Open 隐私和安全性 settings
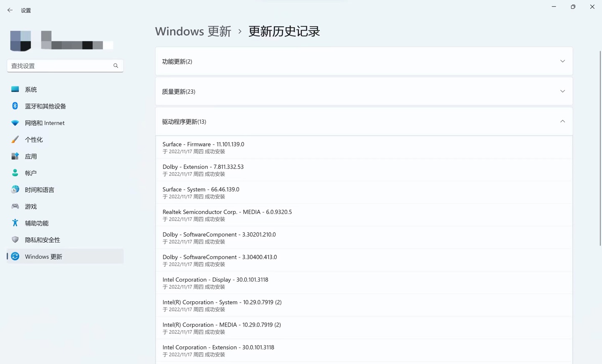The height and width of the screenshot is (364, 602). click(65, 240)
